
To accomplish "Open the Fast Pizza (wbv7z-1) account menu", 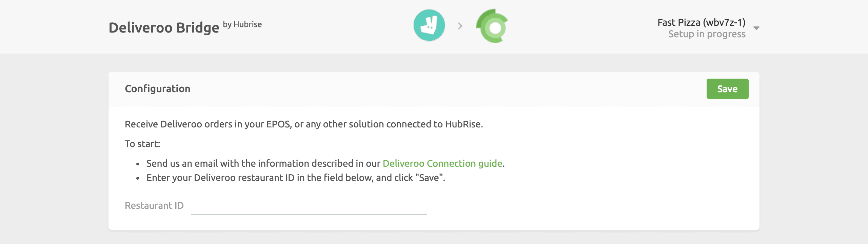I will (x=701, y=22).
